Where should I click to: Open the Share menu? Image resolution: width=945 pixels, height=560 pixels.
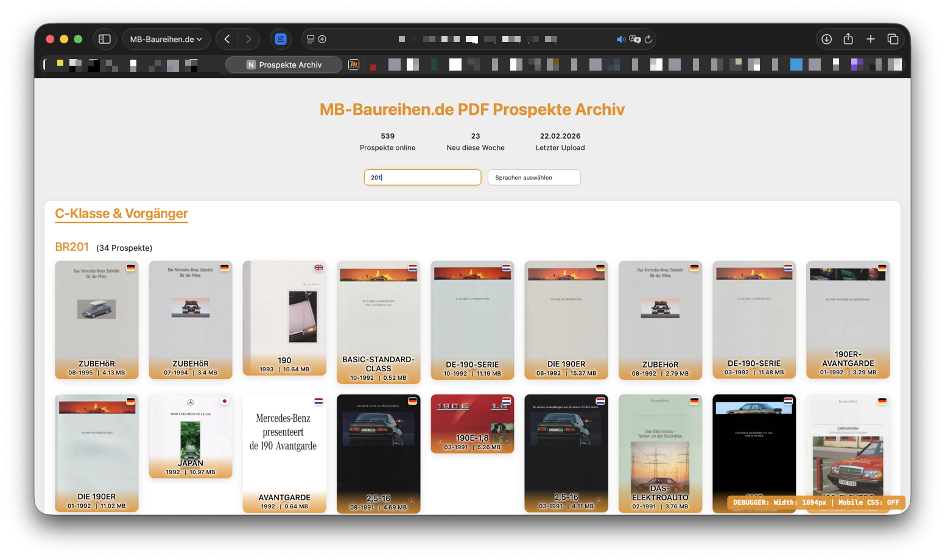coord(848,39)
